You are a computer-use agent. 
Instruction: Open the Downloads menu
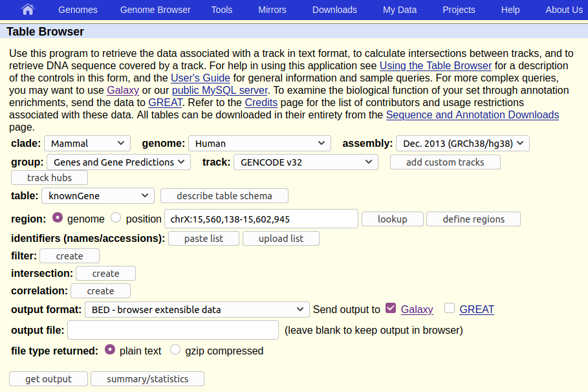[334, 10]
